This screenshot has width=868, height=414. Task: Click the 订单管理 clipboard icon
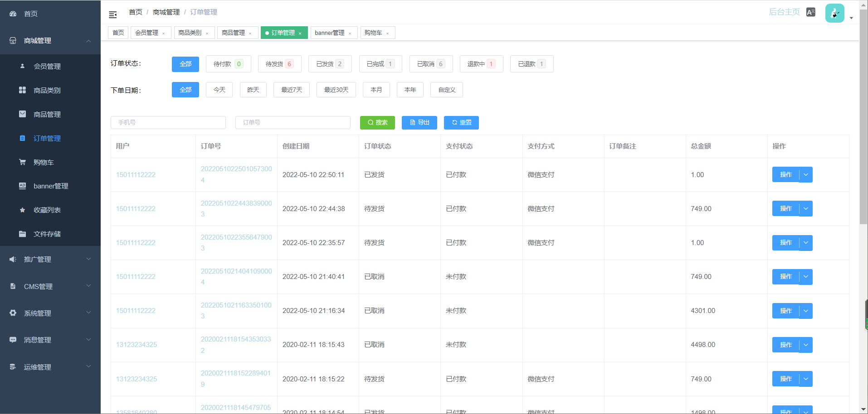click(x=23, y=138)
